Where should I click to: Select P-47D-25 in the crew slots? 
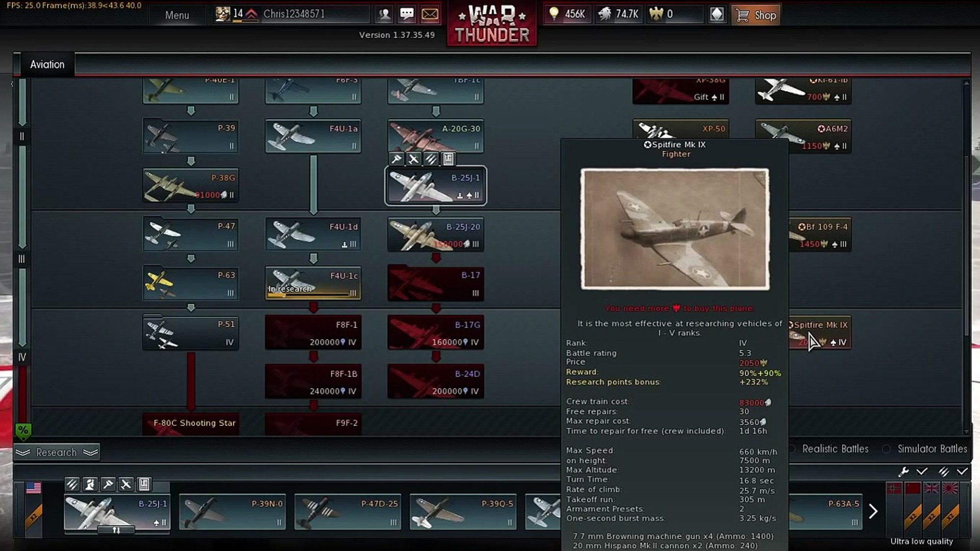348,512
